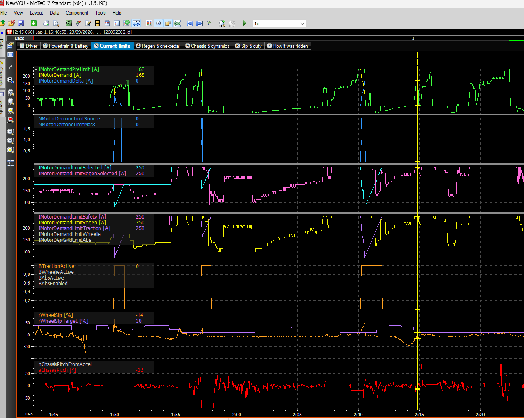
Task: Open the View menu
Action: point(18,13)
